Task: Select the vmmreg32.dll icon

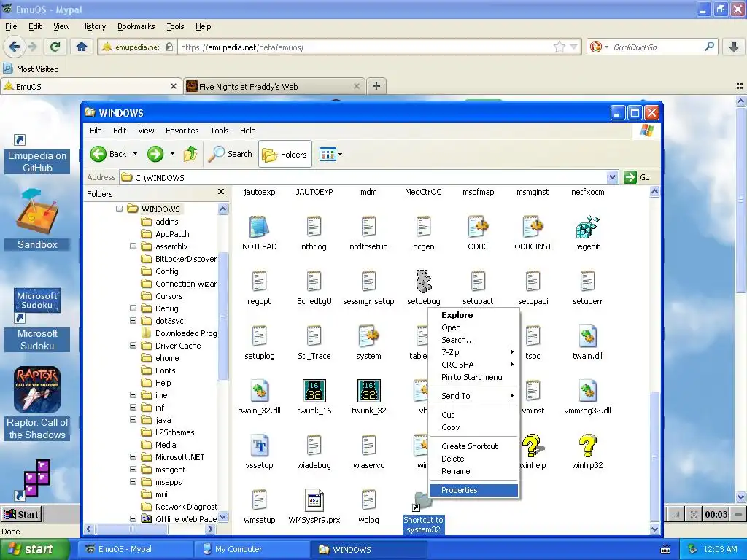Action: point(587,391)
